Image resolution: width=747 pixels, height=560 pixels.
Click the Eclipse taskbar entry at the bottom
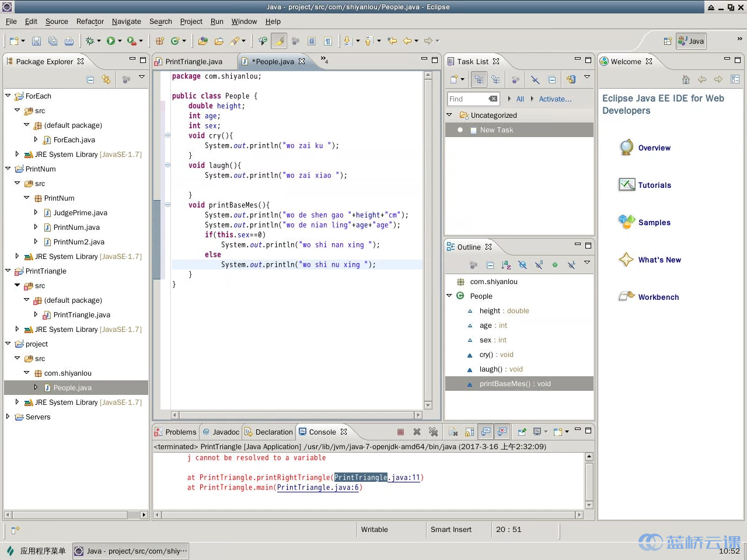pos(131,551)
